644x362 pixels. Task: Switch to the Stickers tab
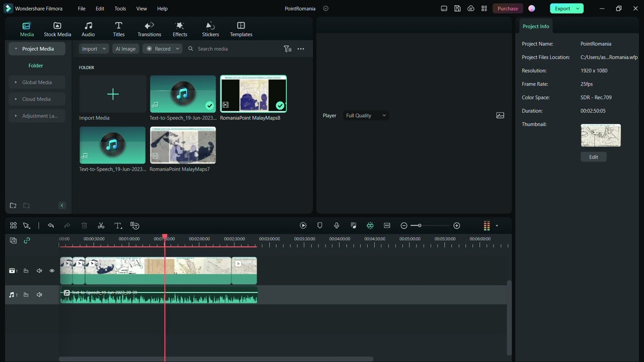(210, 29)
